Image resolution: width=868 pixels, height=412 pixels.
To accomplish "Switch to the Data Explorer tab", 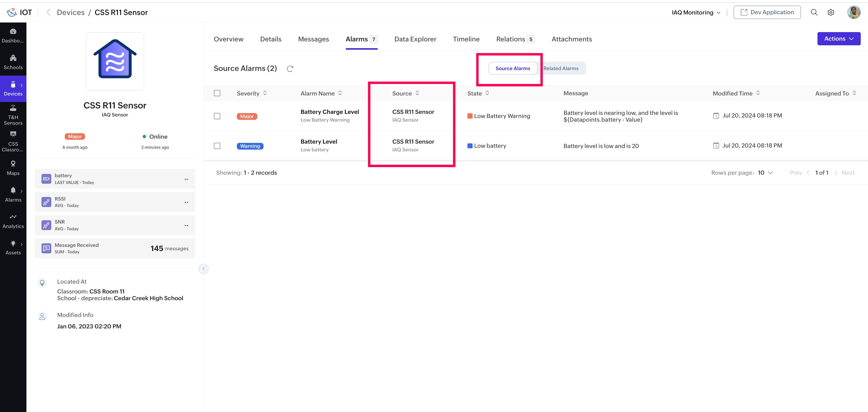I will click(x=415, y=39).
